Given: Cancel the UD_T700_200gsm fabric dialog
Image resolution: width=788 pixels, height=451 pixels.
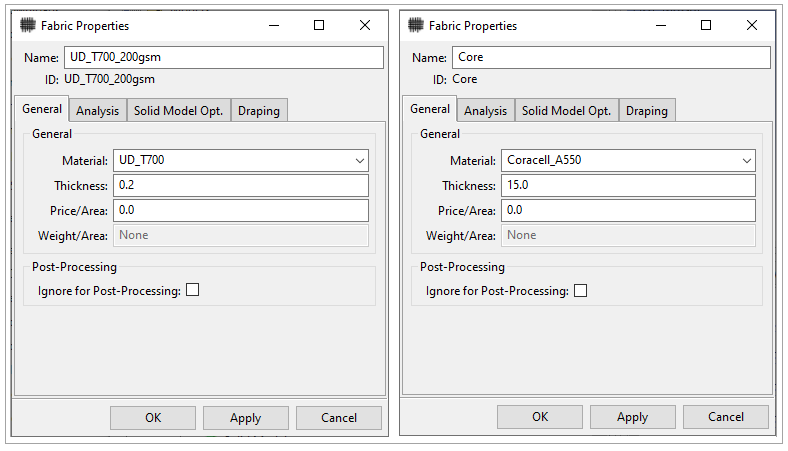Looking at the screenshot, I should 338,418.
